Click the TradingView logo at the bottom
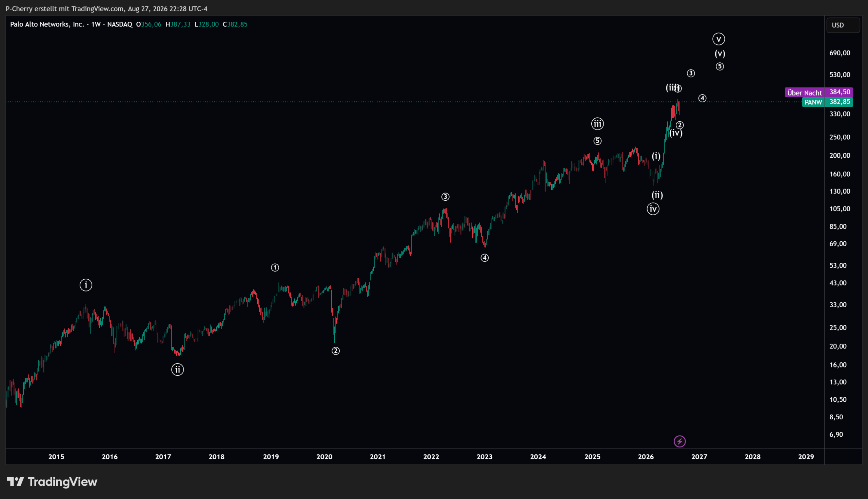 pyautogui.click(x=52, y=482)
